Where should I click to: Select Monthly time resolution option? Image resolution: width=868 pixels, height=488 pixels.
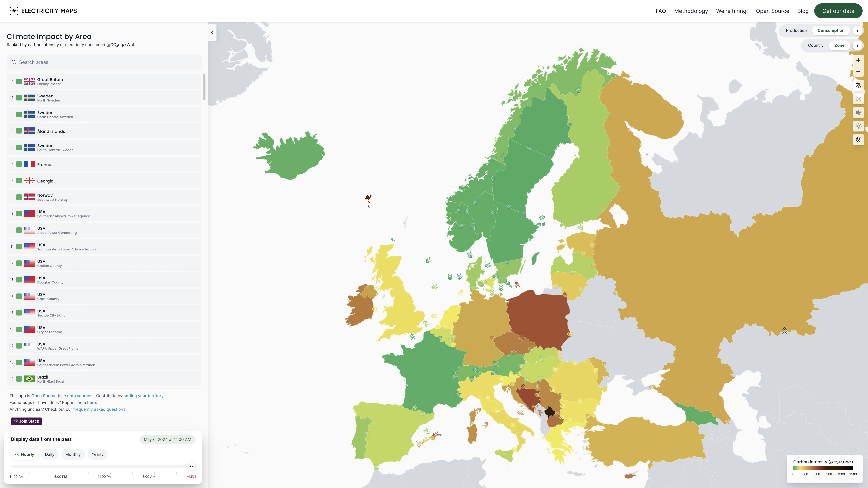tap(73, 454)
